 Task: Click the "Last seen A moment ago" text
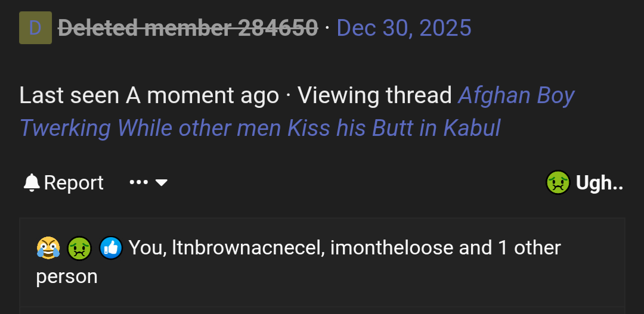click(x=149, y=96)
